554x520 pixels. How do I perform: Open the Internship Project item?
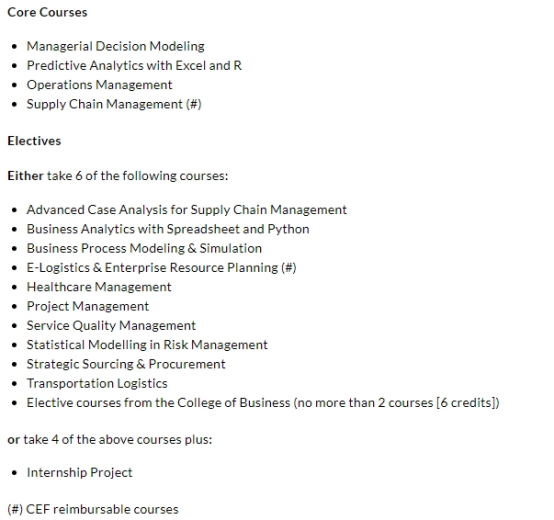(79, 473)
